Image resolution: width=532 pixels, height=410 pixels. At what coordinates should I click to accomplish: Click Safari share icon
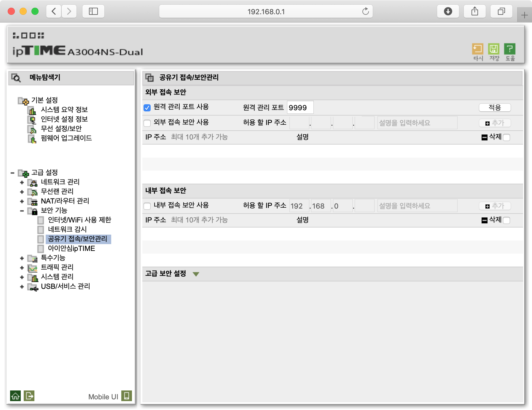tap(474, 12)
